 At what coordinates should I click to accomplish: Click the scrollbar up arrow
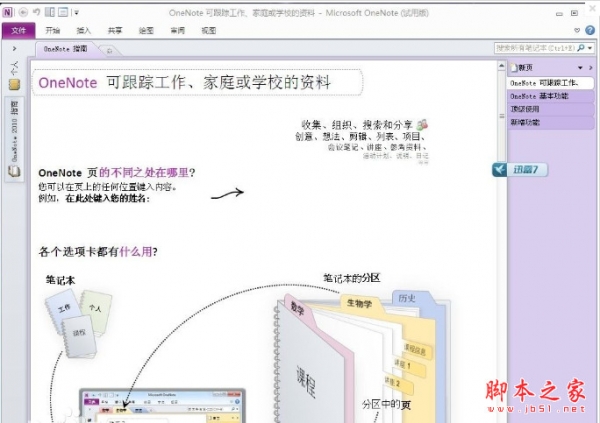tap(501, 66)
